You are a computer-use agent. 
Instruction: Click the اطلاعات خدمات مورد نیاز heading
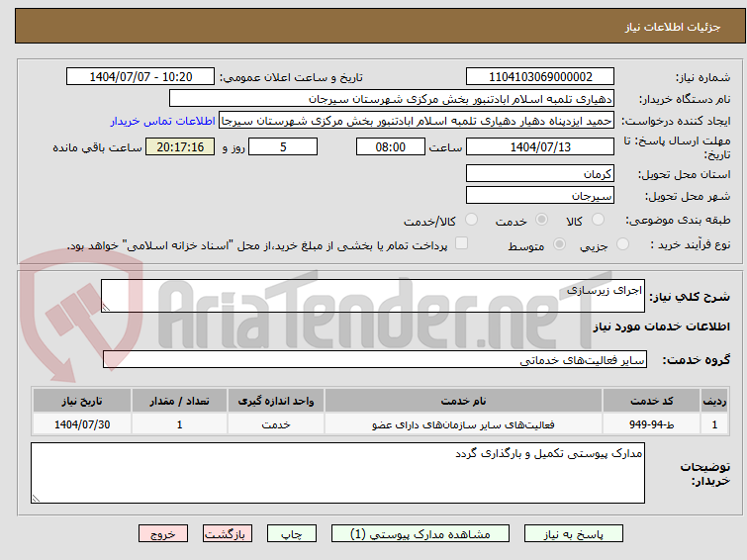coord(661,327)
